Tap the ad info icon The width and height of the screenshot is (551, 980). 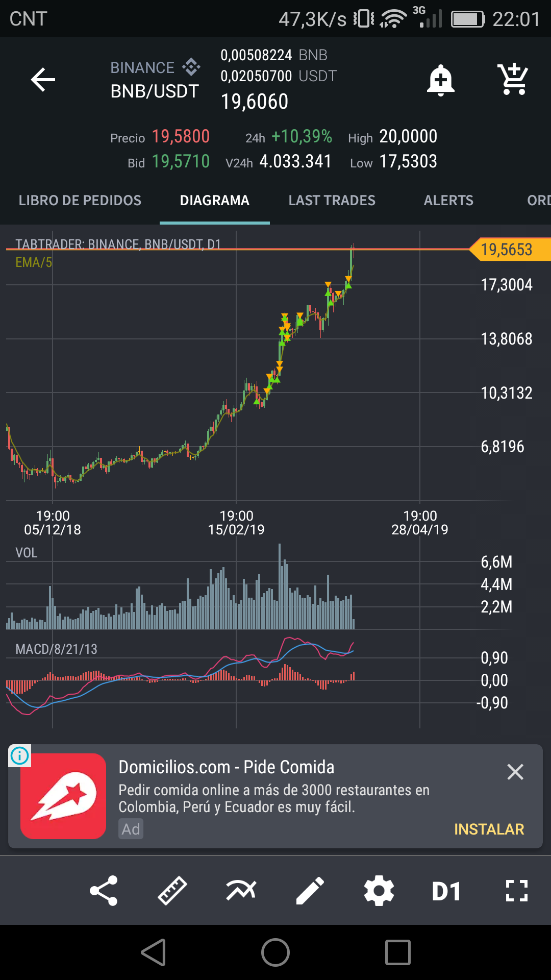pyautogui.click(x=20, y=755)
